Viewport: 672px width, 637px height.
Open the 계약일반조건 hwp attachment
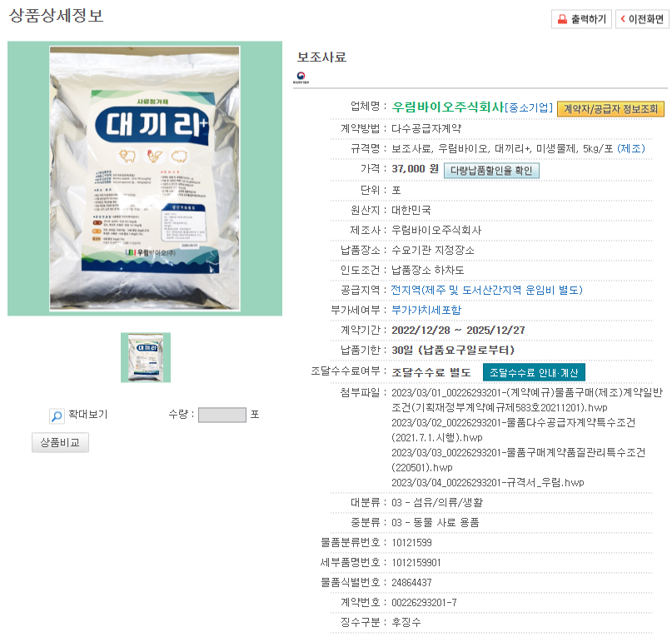pyautogui.click(x=527, y=400)
